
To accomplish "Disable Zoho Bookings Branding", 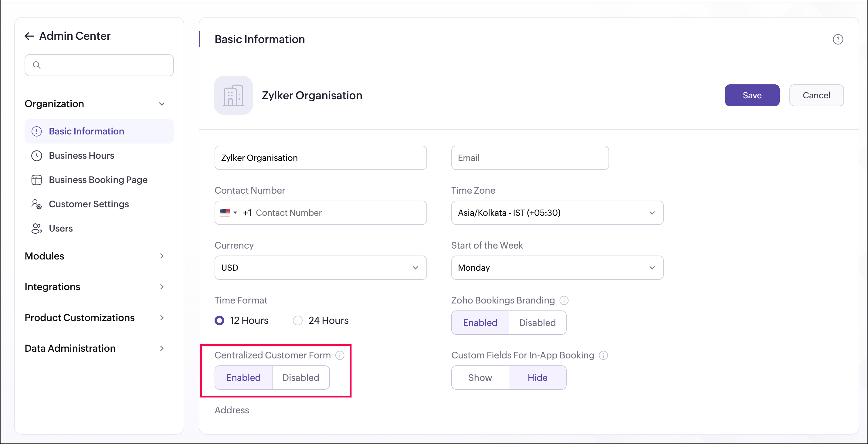I will pos(537,322).
